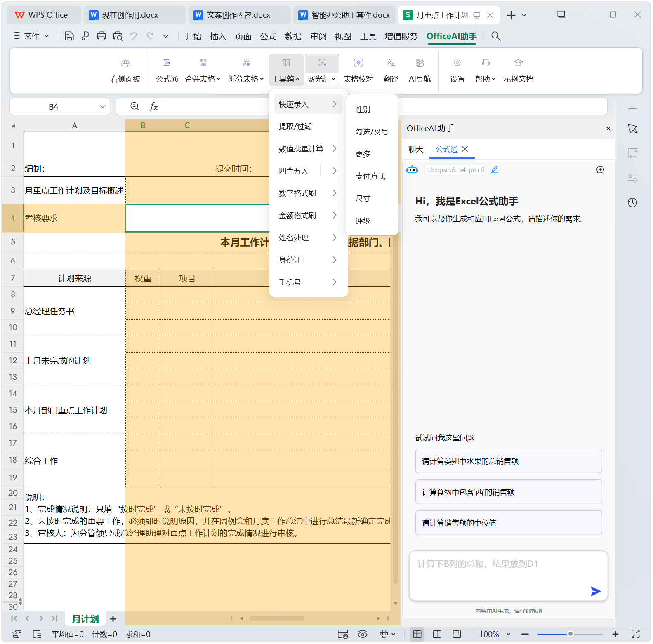Open the 数值批量计算 submenu
This screenshot has width=653, height=644.
(x=309, y=149)
